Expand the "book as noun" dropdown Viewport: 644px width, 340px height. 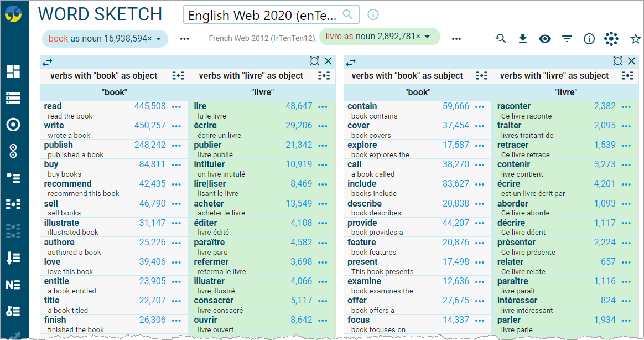point(159,38)
